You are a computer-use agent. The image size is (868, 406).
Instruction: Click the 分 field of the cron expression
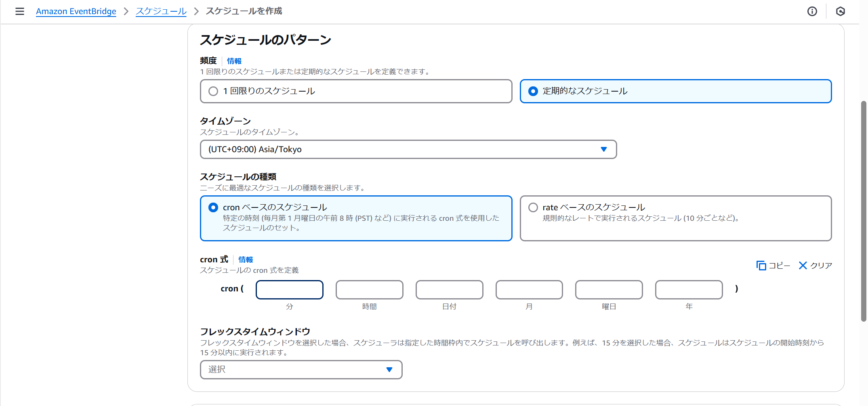(289, 289)
